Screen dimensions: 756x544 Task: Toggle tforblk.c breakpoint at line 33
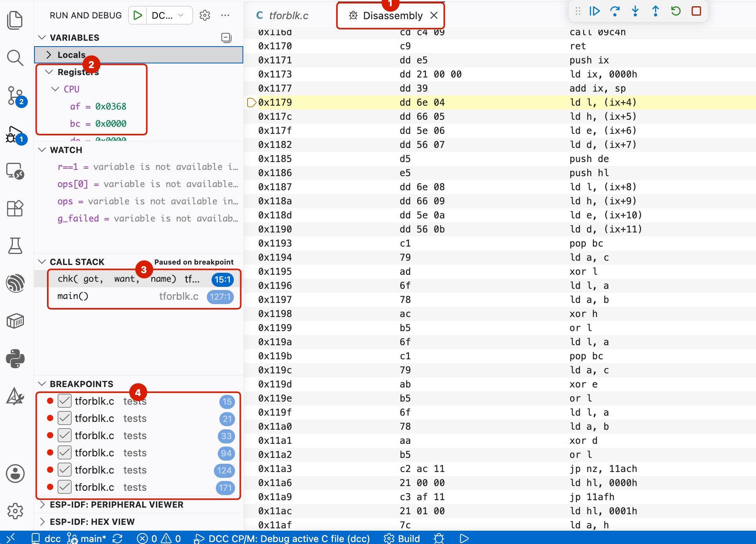tap(65, 436)
